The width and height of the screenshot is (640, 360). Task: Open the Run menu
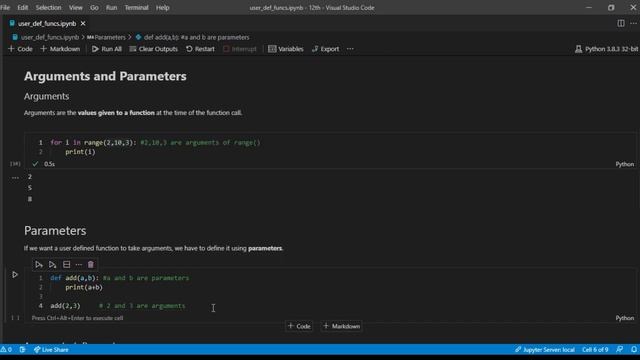tap(111, 8)
